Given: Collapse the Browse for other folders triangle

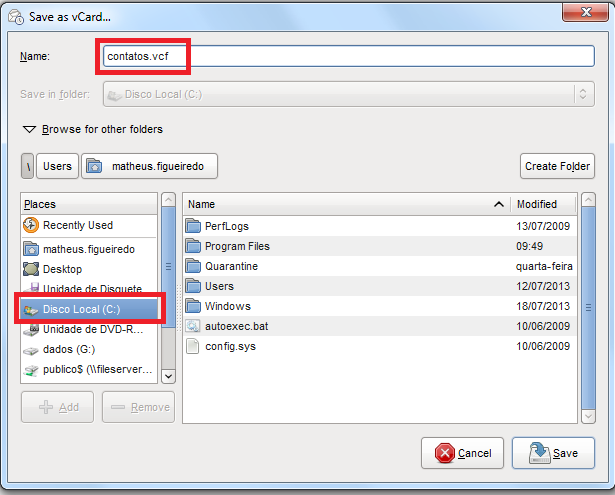Looking at the screenshot, I should pos(29,130).
